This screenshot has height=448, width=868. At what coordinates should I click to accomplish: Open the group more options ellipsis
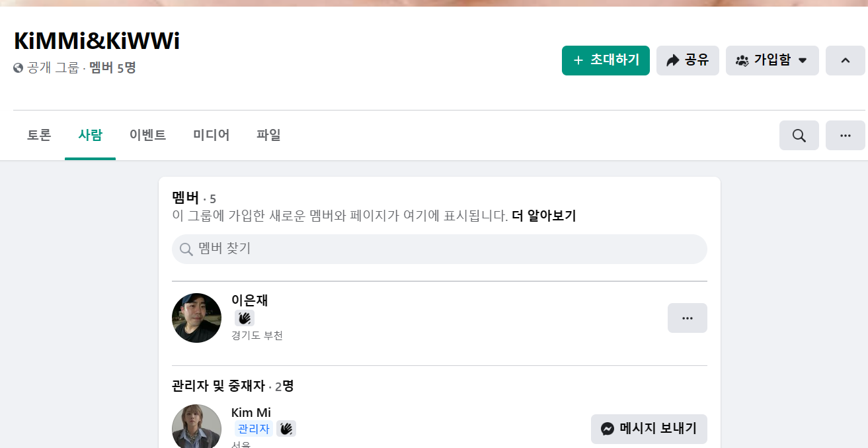(x=845, y=136)
